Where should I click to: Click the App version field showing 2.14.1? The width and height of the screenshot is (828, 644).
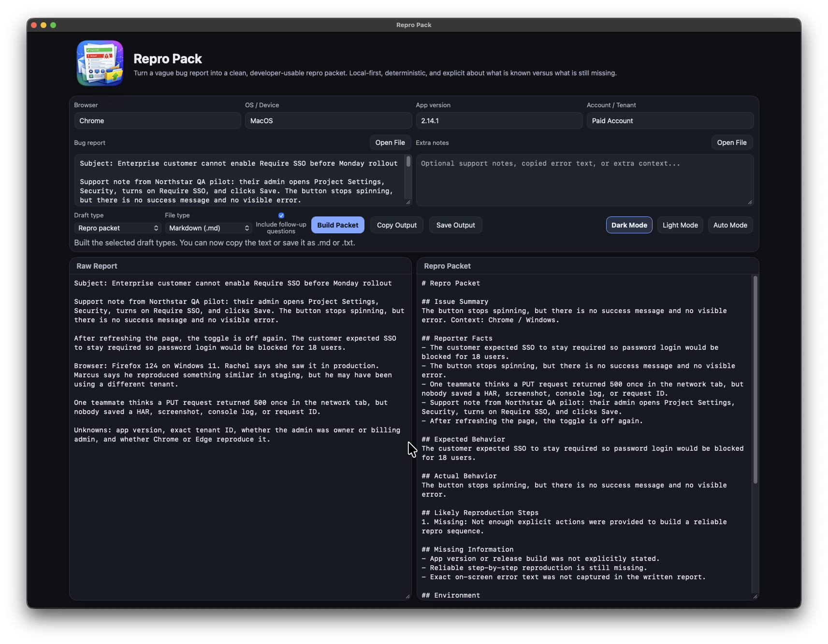tap(499, 121)
